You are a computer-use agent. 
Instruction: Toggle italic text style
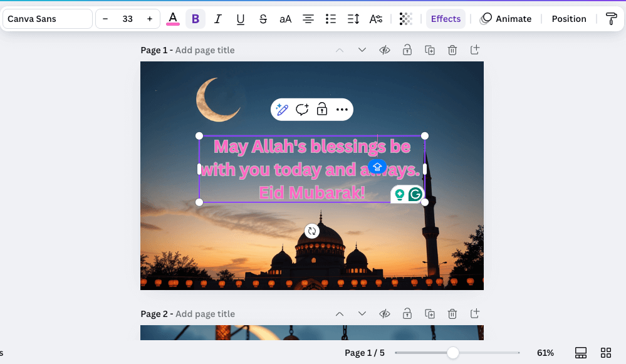[x=218, y=19]
